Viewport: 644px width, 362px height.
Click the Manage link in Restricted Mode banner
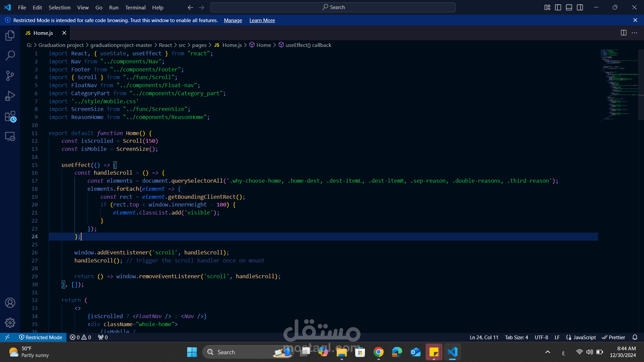coord(233,20)
